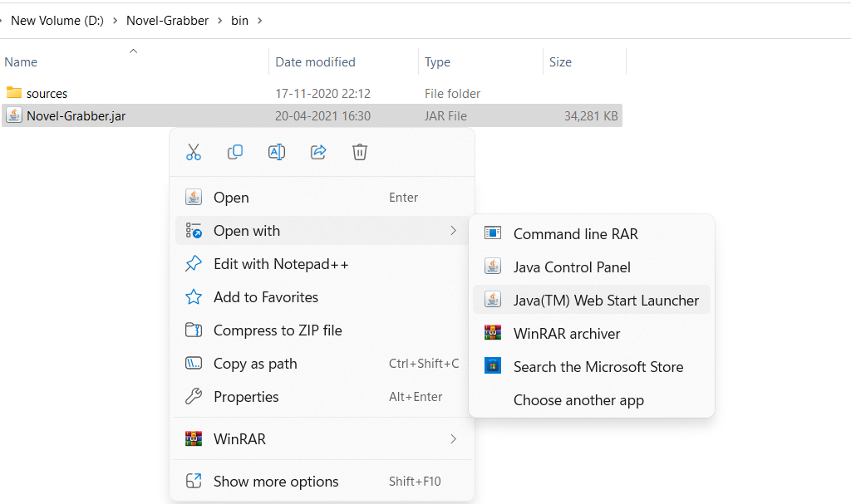Navigate to New Volume (D:) breadcrumb
851x504 pixels.
pos(57,21)
